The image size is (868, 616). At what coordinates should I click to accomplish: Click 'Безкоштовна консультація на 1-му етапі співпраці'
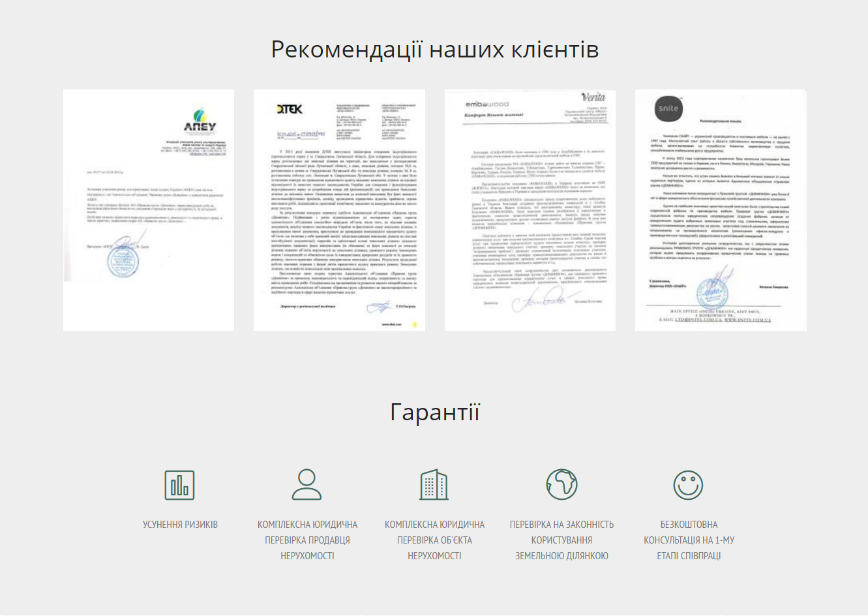[689, 540]
